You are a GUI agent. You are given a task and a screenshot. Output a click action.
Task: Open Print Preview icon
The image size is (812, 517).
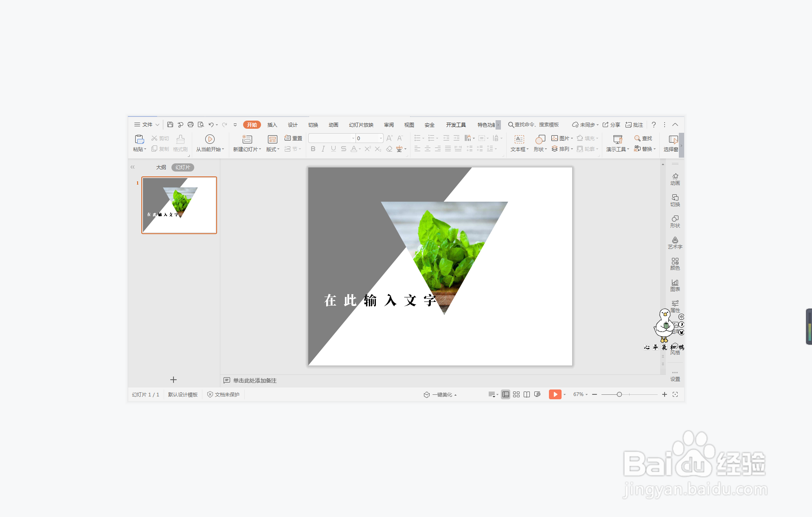pyautogui.click(x=201, y=125)
